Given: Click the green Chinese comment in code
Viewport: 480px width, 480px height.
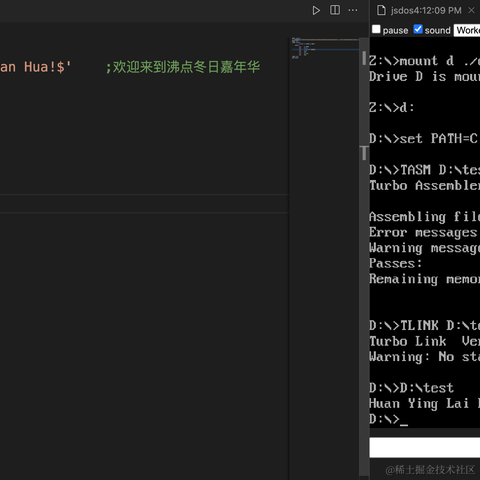Looking at the screenshot, I should coord(183,67).
